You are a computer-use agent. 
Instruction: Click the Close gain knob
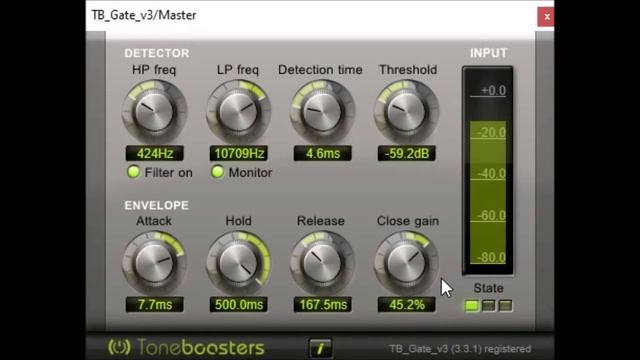[x=407, y=263]
